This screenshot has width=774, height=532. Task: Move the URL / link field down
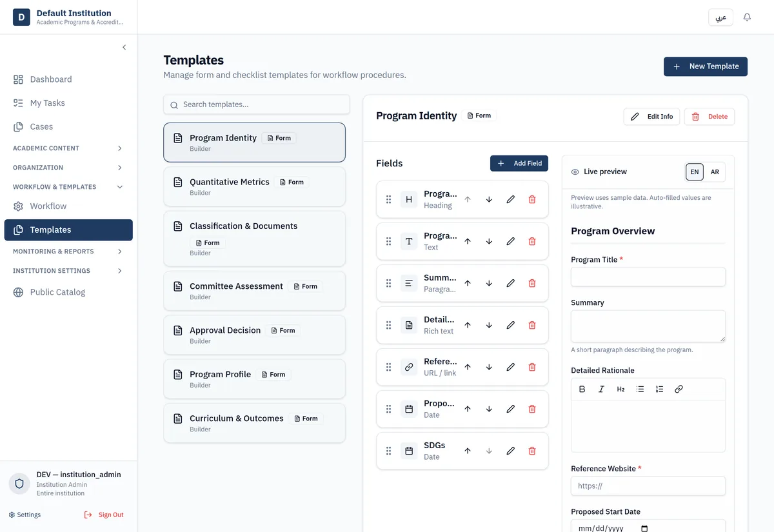coord(489,367)
